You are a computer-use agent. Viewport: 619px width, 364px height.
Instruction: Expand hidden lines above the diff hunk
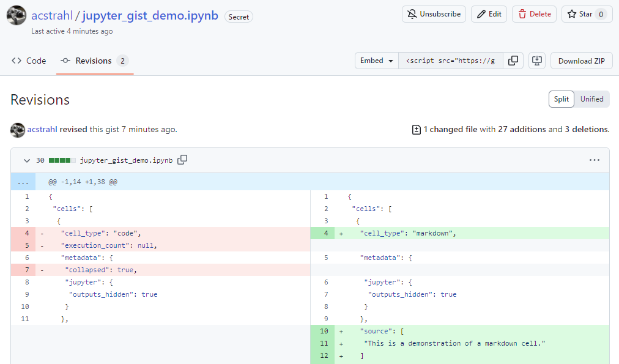click(23, 182)
